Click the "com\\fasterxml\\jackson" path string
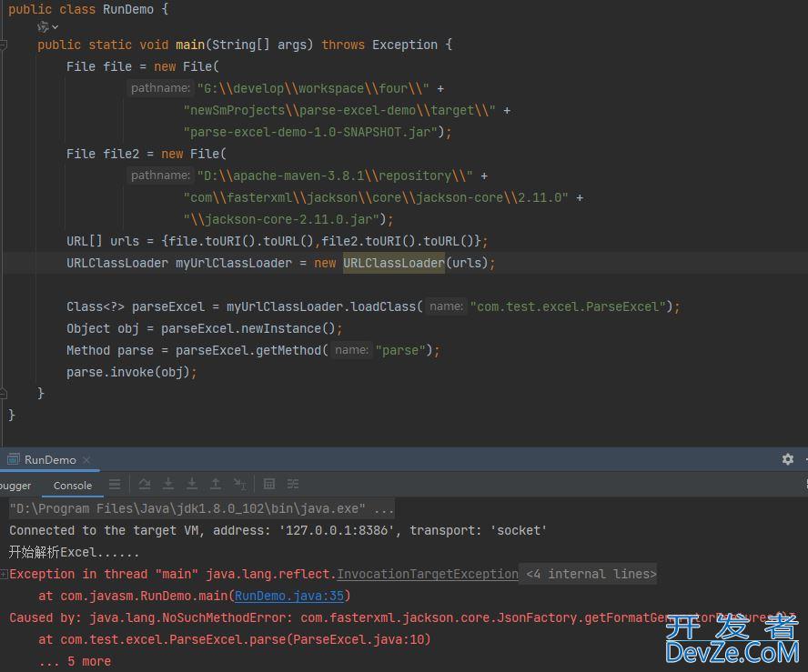Viewport: 808px width, 672px height. pyautogui.click(x=376, y=197)
